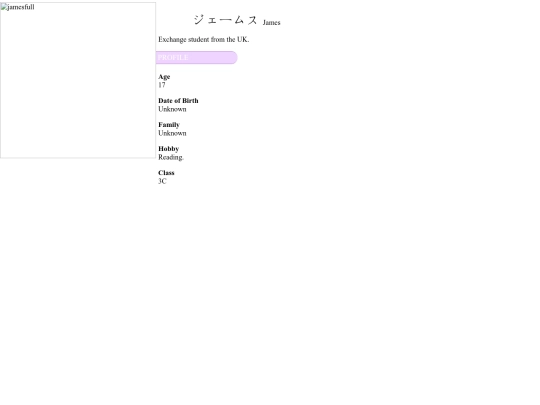540x405 pixels.
Task: Click the age value '17'
Action: pos(162,85)
